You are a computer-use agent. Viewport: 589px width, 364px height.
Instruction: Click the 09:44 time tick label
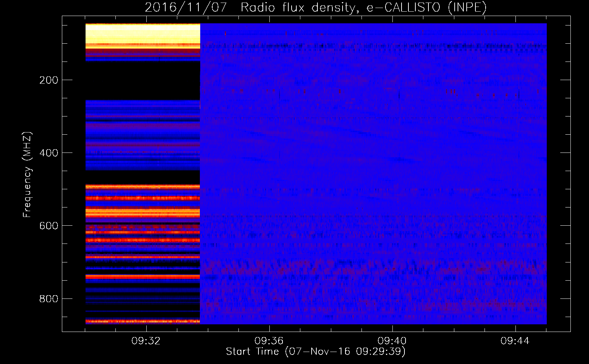pyautogui.click(x=515, y=341)
